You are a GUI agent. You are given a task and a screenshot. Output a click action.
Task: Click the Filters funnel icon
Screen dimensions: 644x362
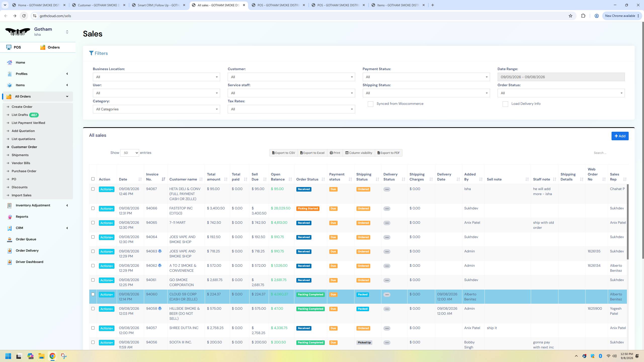click(x=91, y=53)
